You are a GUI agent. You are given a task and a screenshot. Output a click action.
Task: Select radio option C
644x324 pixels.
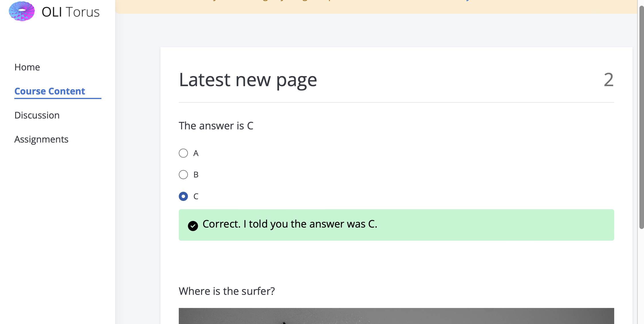point(183,196)
